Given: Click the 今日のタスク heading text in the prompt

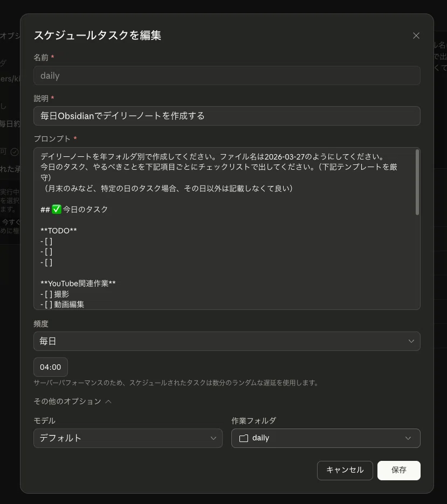Looking at the screenshot, I should point(85,209).
